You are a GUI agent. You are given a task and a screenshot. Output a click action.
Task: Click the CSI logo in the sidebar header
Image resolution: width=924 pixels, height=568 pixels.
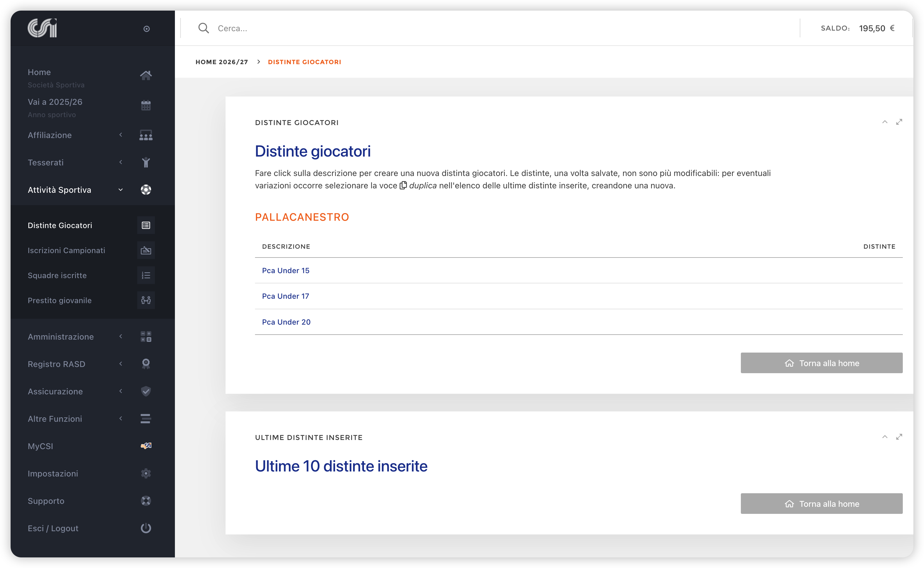(x=42, y=28)
